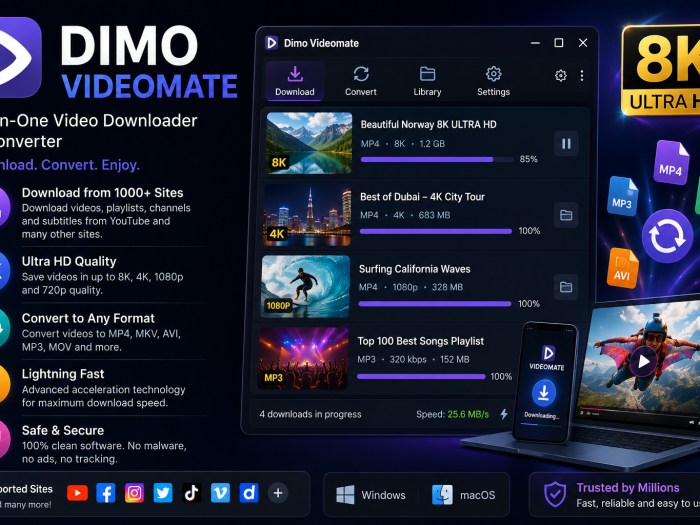The image size is (700, 525).
Task: Click the blue MP3 file format icon
Action: [x=622, y=196]
